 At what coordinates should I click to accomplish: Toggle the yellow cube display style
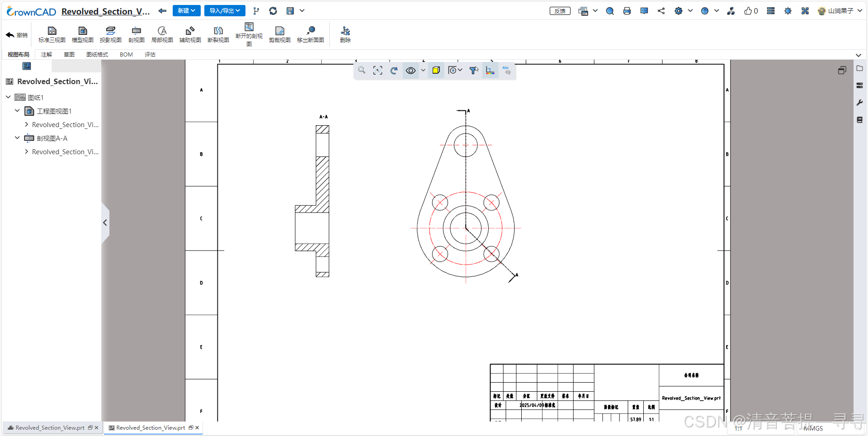(436, 70)
